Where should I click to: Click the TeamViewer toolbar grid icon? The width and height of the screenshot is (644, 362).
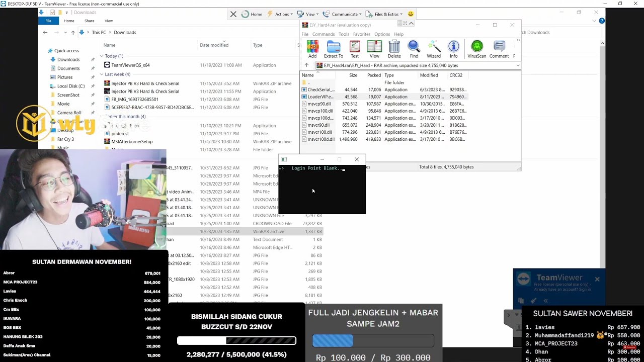pyautogui.click(x=401, y=23)
